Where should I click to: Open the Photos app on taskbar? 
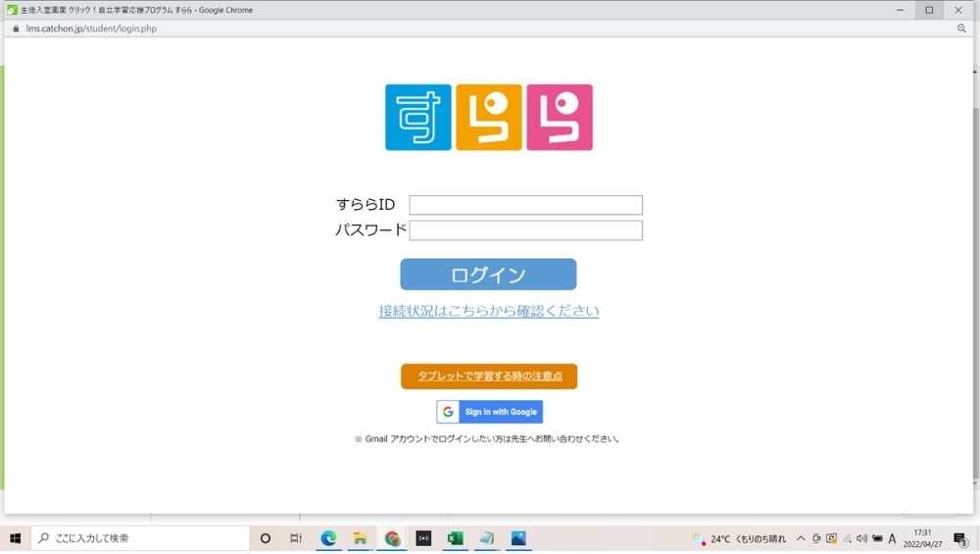pos(518,538)
